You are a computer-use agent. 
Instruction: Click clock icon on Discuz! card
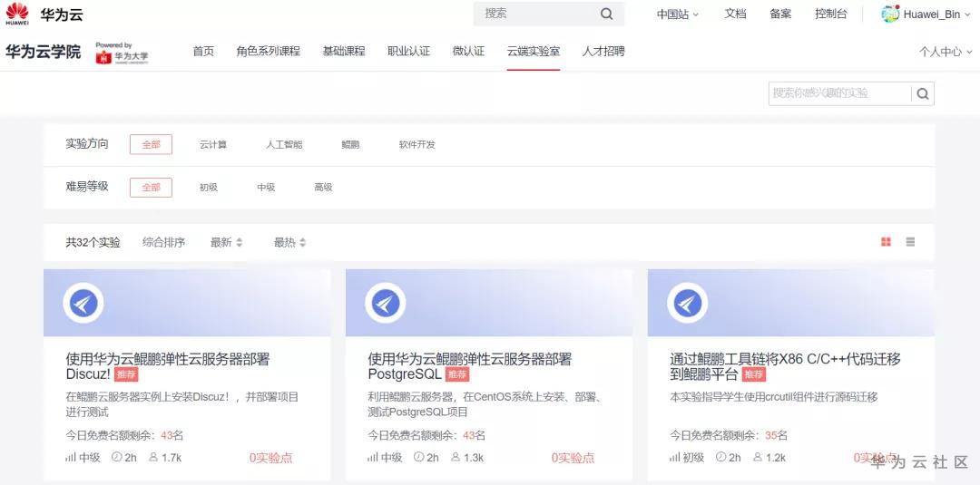tap(116, 457)
